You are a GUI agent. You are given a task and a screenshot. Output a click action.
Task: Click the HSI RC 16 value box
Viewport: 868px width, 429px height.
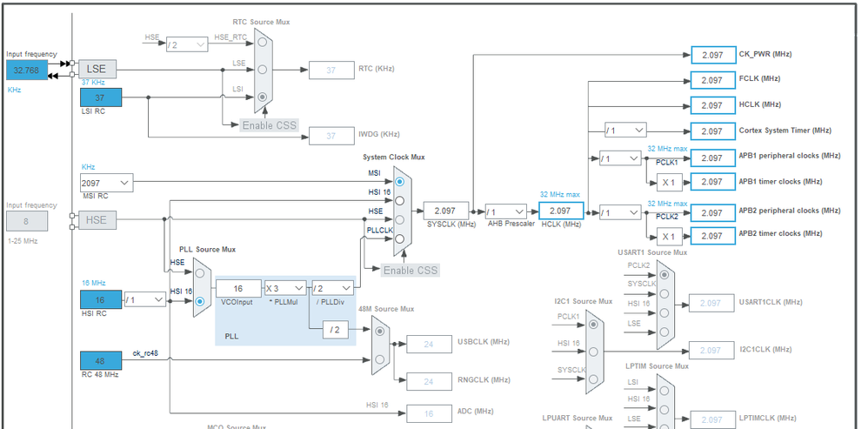[101, 299]
